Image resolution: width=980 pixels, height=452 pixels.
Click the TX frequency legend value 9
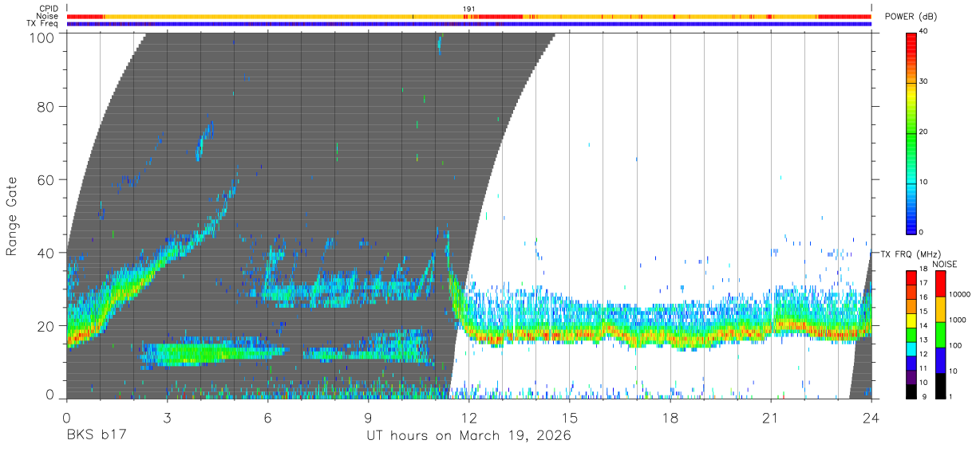click(x=923, y=396)
